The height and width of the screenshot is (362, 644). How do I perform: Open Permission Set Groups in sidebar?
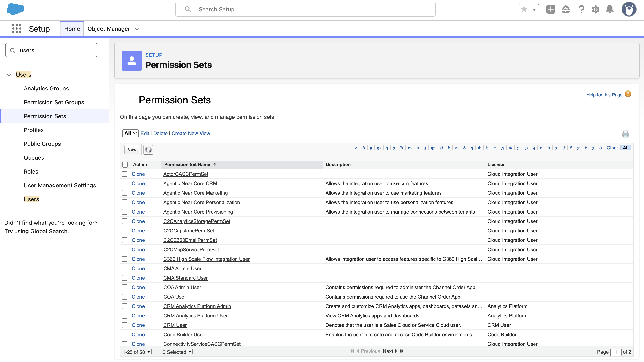point(54,102)
